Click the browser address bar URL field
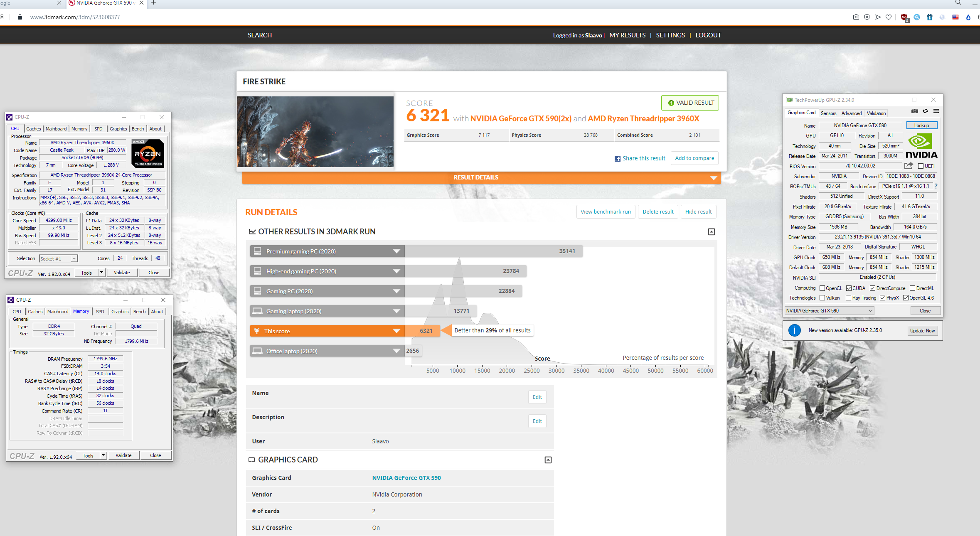Screen dimensions: 980x536 pos(75,17)
